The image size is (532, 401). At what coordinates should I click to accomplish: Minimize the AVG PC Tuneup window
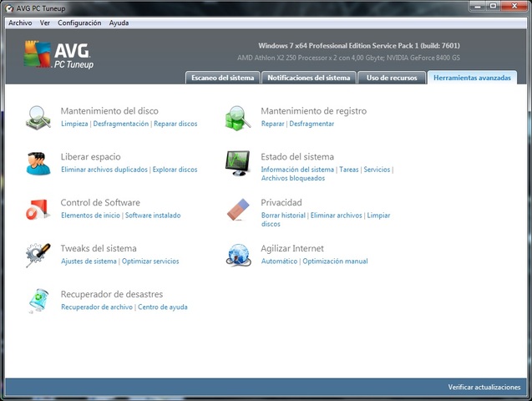(x=478, y=6)
